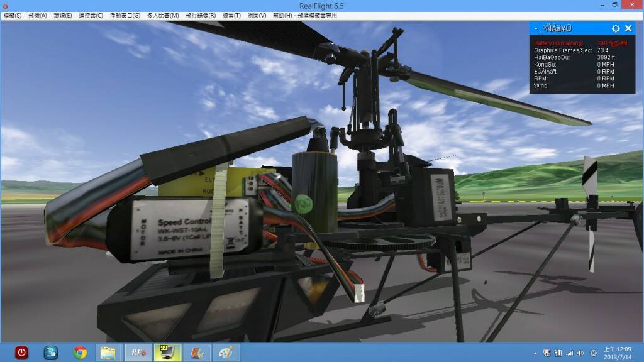
Task: Open the 多人比賽(M) multiplayer menu
Action: point(163,16)
